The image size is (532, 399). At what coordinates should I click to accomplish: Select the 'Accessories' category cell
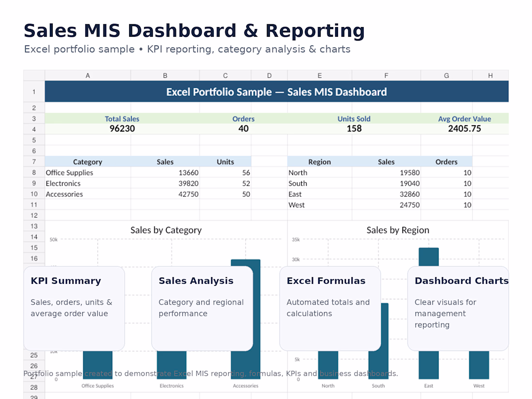pos(88,194)
